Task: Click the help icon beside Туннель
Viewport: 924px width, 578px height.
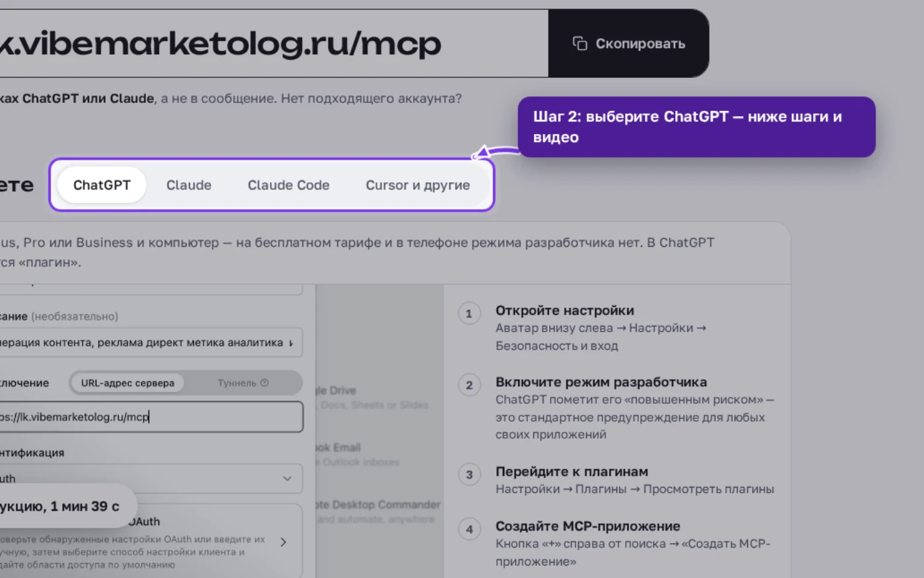Action: click(265, 383)
